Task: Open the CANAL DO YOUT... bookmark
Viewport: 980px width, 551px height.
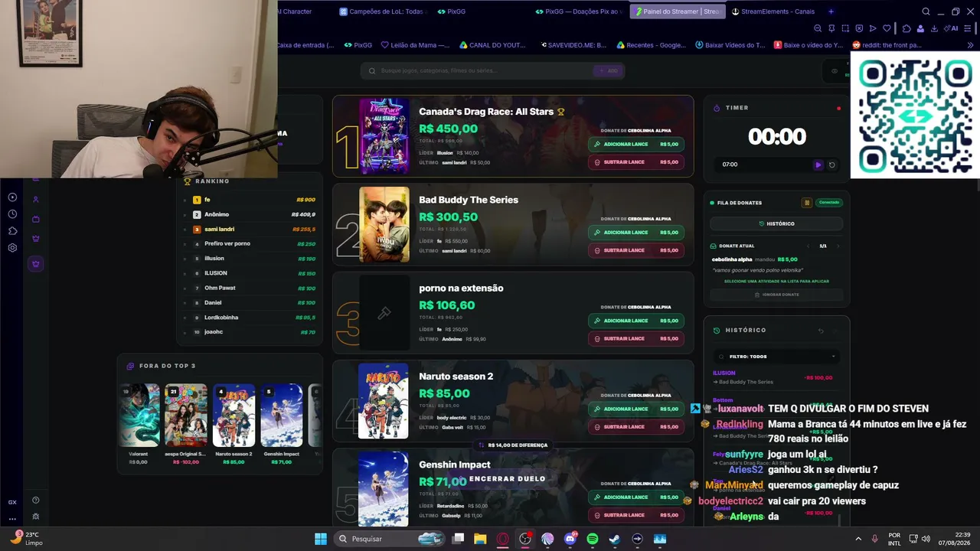Action: pos(492,45)
